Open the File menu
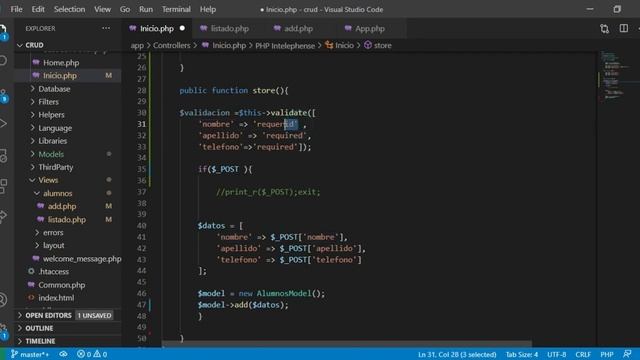This screenshot has height=360, width=640. (x=16, y=9)
